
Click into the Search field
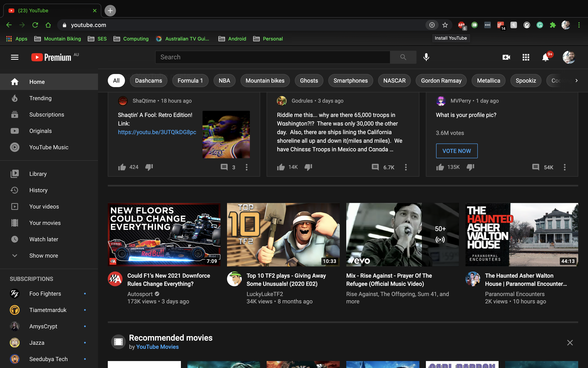pyautogui.click(x=273, y=57)
